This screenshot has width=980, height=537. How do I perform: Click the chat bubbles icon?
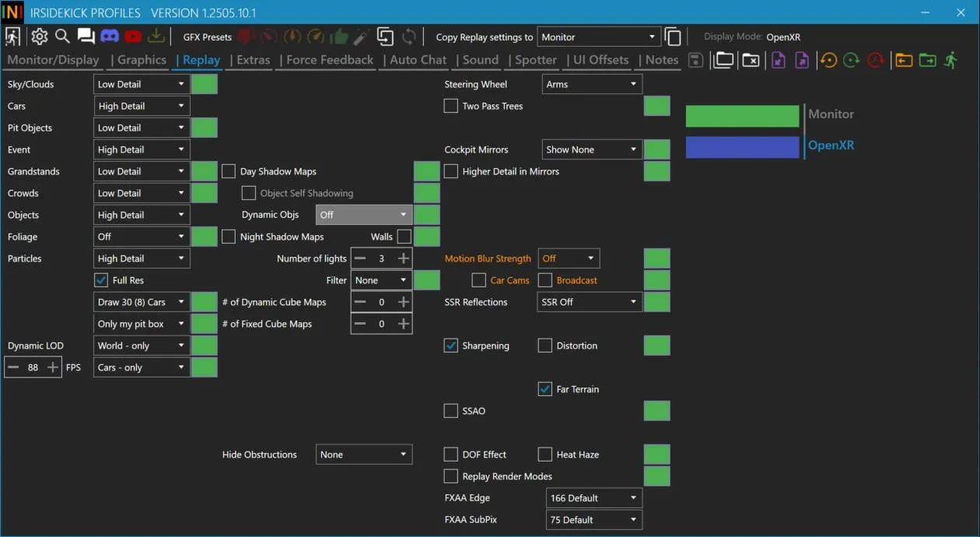point(86,37)
